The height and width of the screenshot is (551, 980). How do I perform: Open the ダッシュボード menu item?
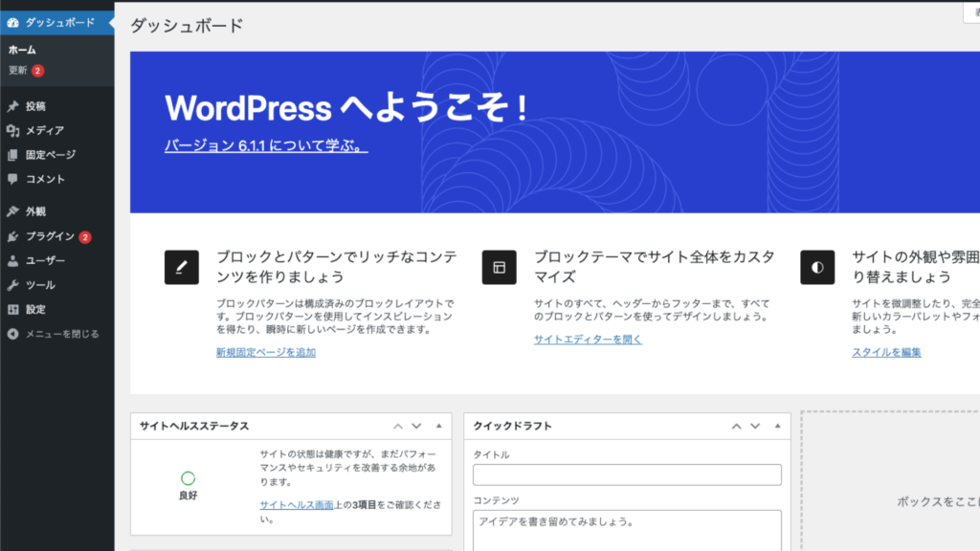pyautogui.click(x=56, y=23)
